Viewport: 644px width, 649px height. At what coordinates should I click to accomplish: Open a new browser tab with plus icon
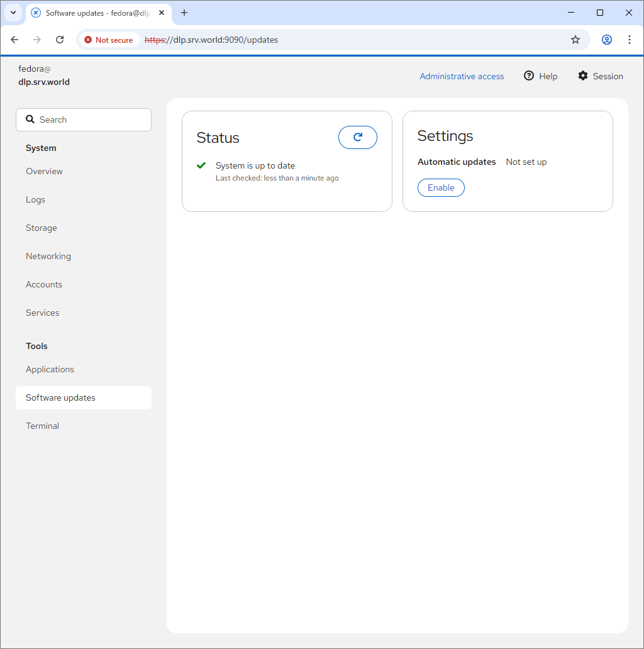coord(184,13)
